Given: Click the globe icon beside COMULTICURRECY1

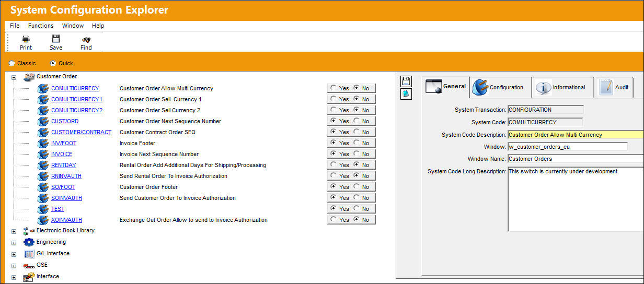Looking at the screenshot, I should 43,99.
